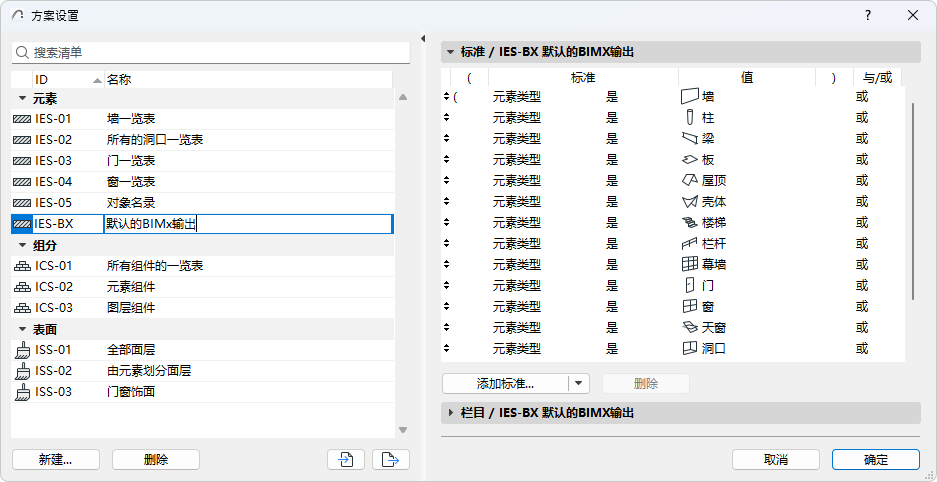Click the search magnifier icon
This screenshot has height=482, width=937.
tap(23, 53)
